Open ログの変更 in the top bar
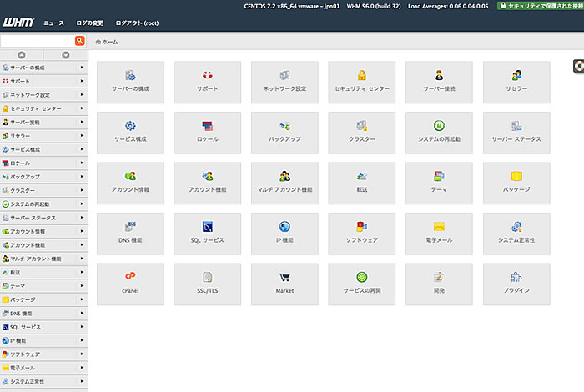 [90, 23]
